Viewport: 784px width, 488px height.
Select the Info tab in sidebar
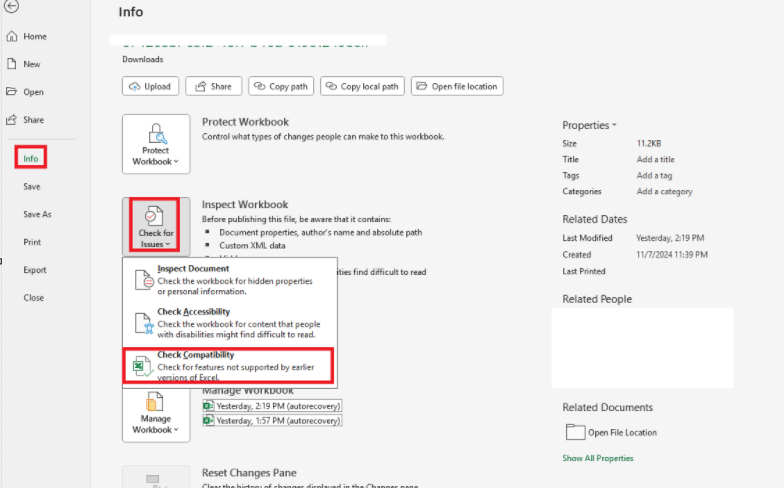coord(30,158)
